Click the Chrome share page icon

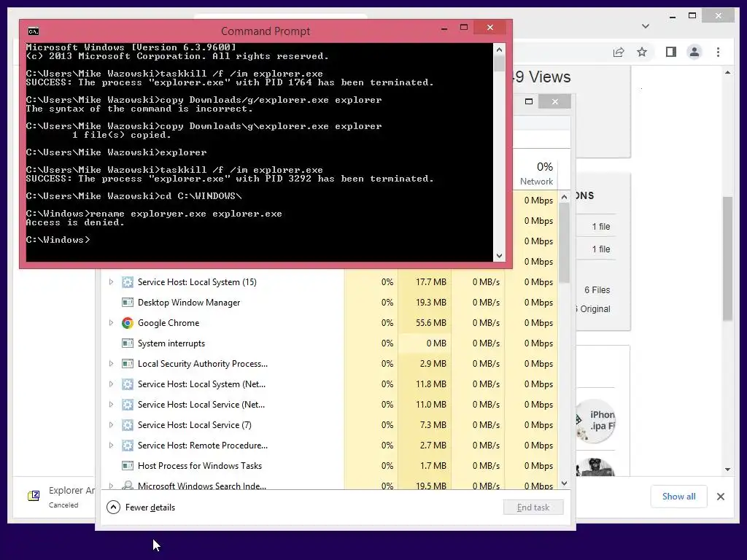point(619,52)
